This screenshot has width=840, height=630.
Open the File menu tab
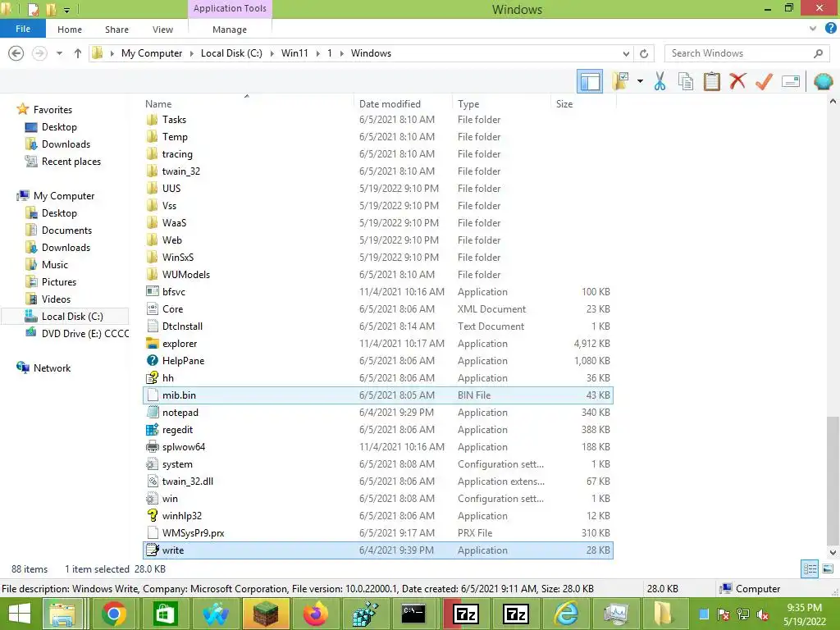pos(22,29)
